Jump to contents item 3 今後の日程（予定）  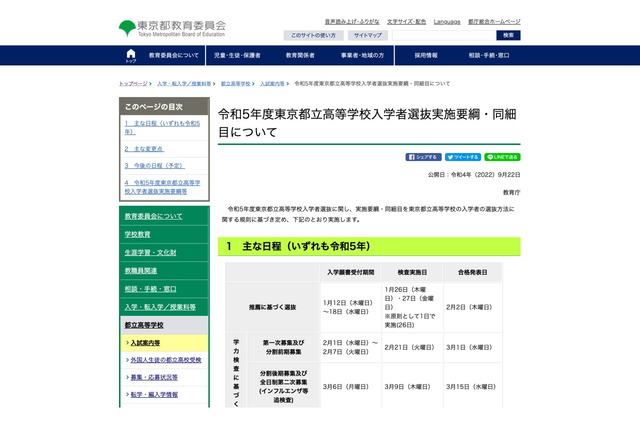coord(154,166)
